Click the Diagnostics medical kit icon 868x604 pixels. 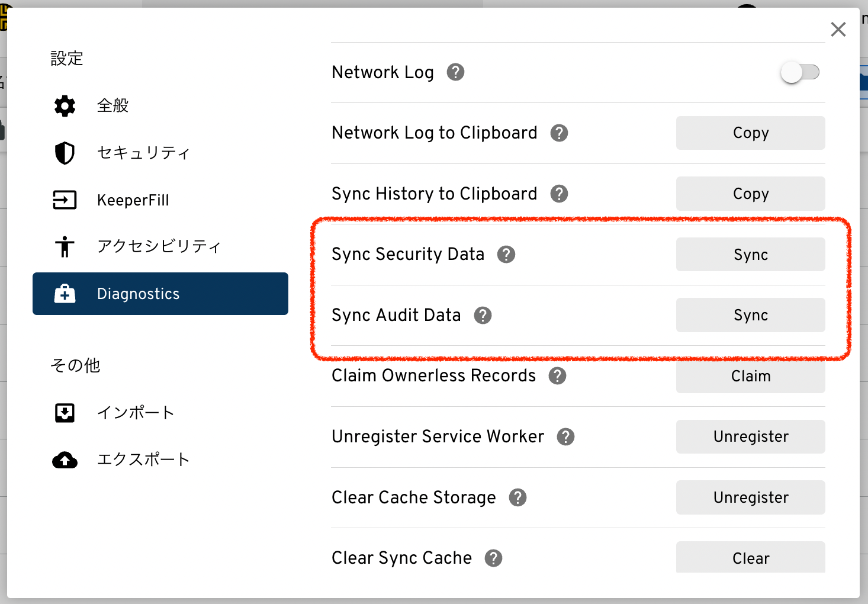[x=65, y=294]
